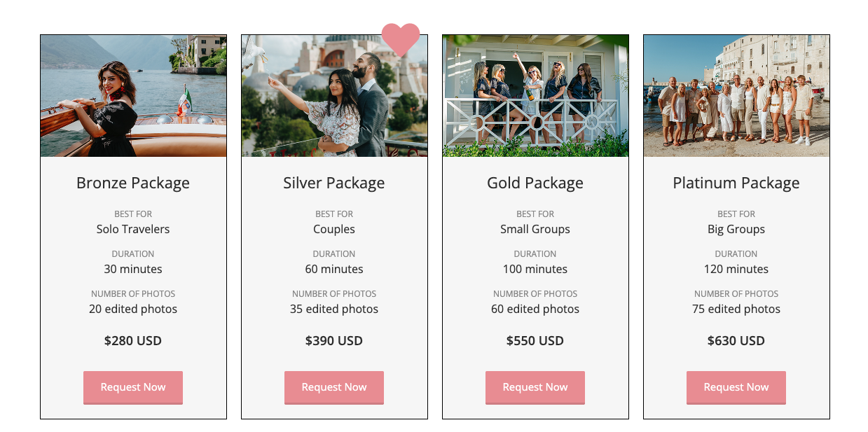Click the $630 USD price
Viewport: 868px width, 432px height.
pos(736,341)
